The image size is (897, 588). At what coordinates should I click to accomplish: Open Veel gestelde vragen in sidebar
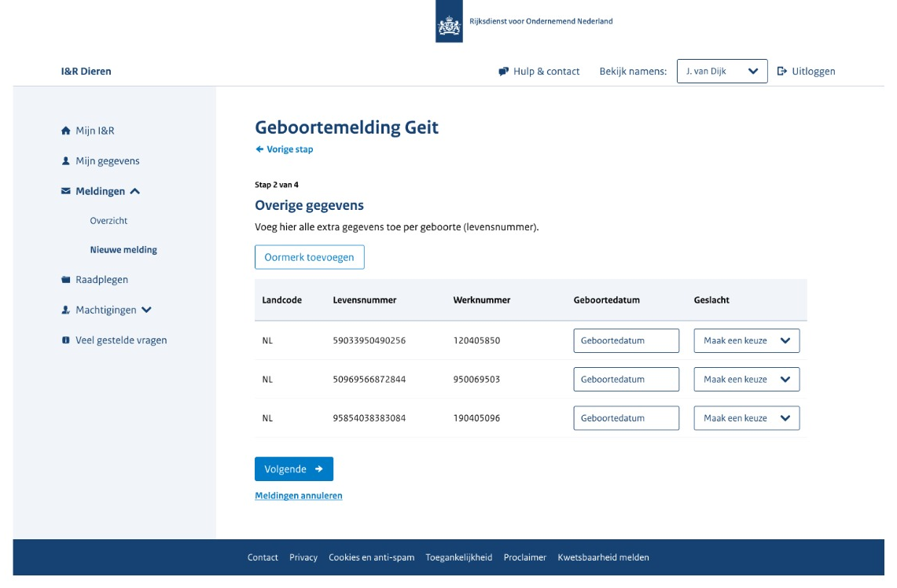(121, 340)
